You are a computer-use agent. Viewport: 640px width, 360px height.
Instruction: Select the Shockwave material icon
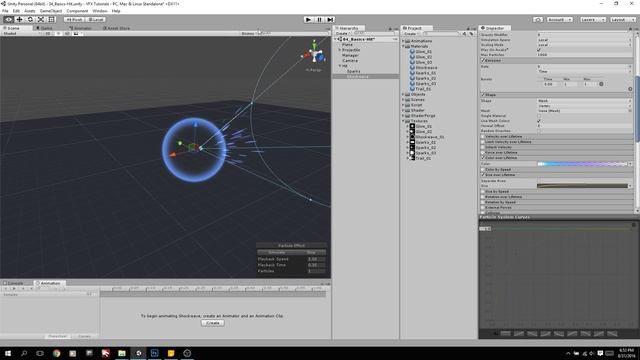[412, 67]
